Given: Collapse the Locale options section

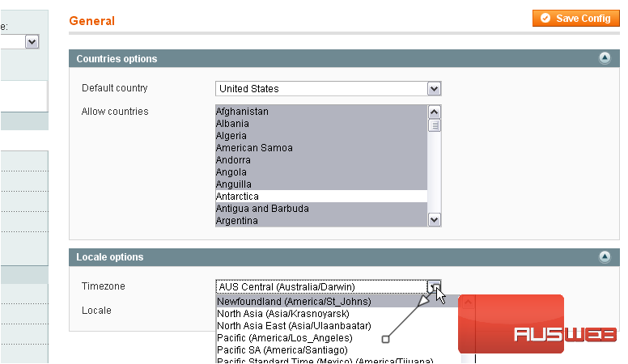Looking at the screenshot, I should coord(604,256).
